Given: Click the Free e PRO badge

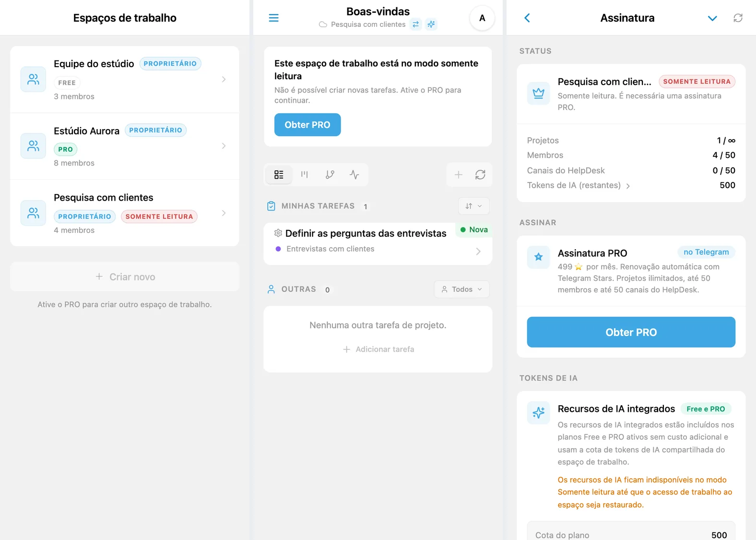Looking at the screenshot, I should click(706, 409).
